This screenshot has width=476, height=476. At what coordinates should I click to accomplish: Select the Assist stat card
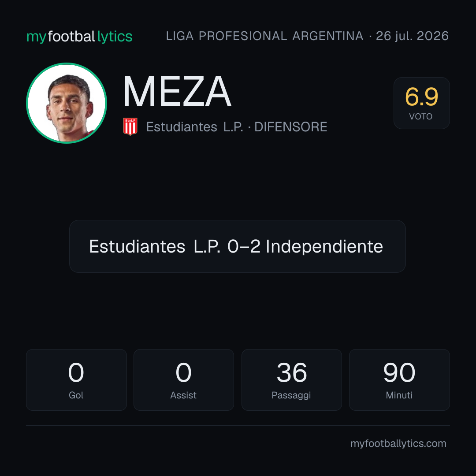pyautogui.click(x=184, y=380)
